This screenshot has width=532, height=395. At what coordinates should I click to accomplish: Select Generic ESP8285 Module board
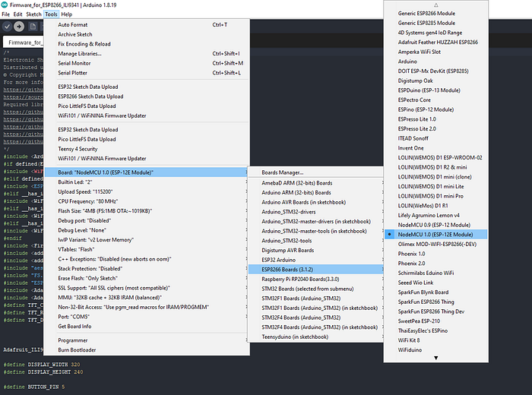tap(436, 23)
